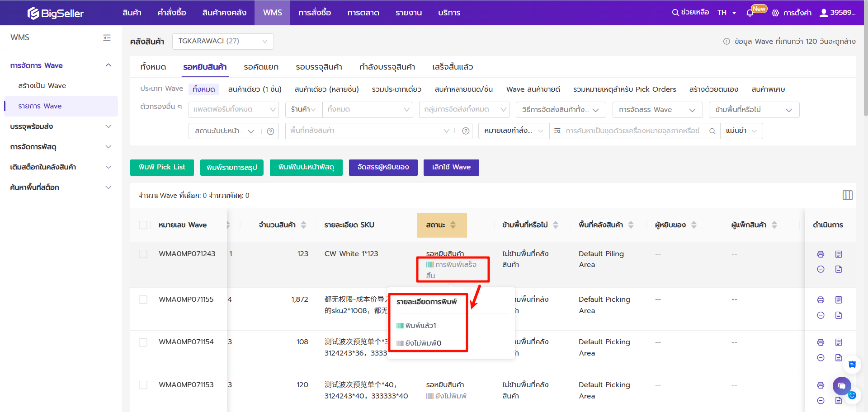This screenshot has height=412, width=868.
Task: Click the พิมพ์ Pick List button
Action: click(x=162, y=167)
